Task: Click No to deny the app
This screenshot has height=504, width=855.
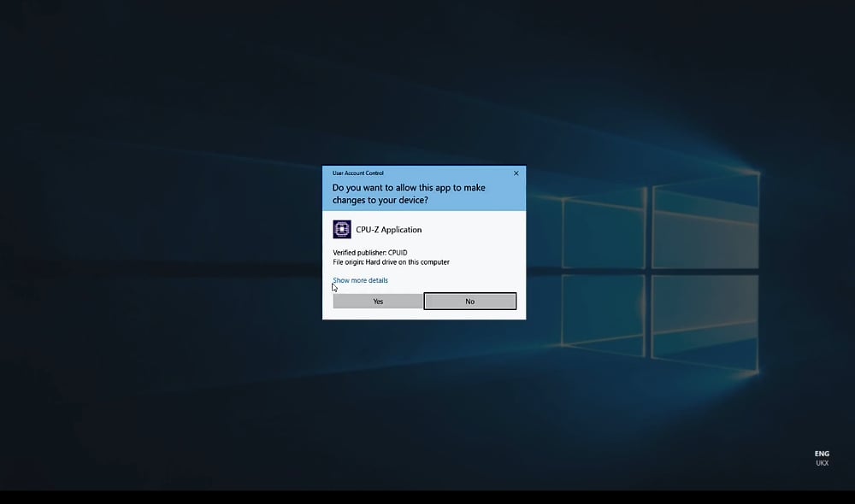Action: tap(470, 302)
